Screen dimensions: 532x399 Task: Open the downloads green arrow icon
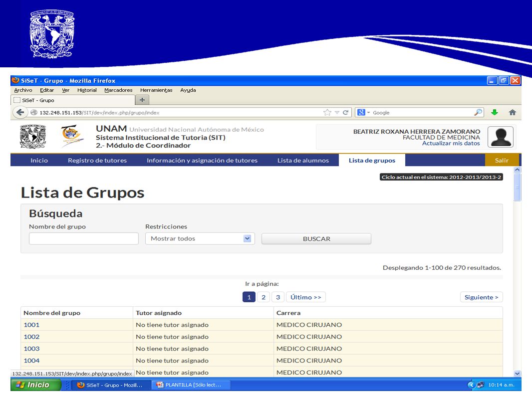pos(495,113)
